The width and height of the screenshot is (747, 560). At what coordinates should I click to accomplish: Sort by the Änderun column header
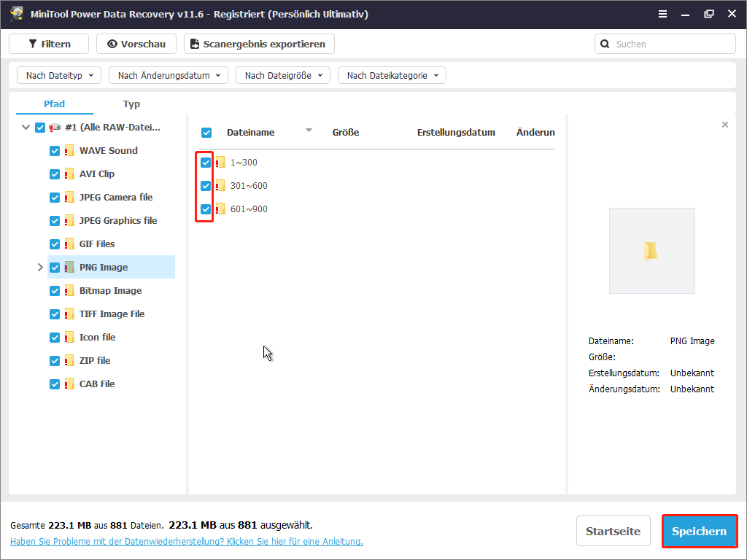click(x=535, y=133)
